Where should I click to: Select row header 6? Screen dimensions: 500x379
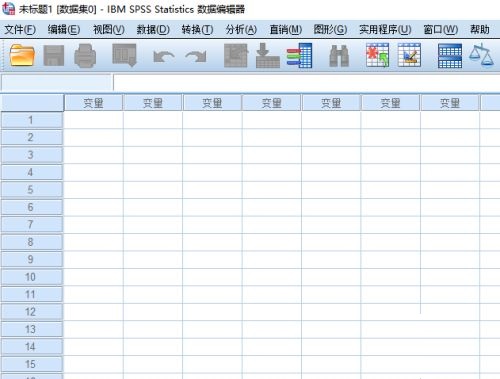tap(32, 207)
